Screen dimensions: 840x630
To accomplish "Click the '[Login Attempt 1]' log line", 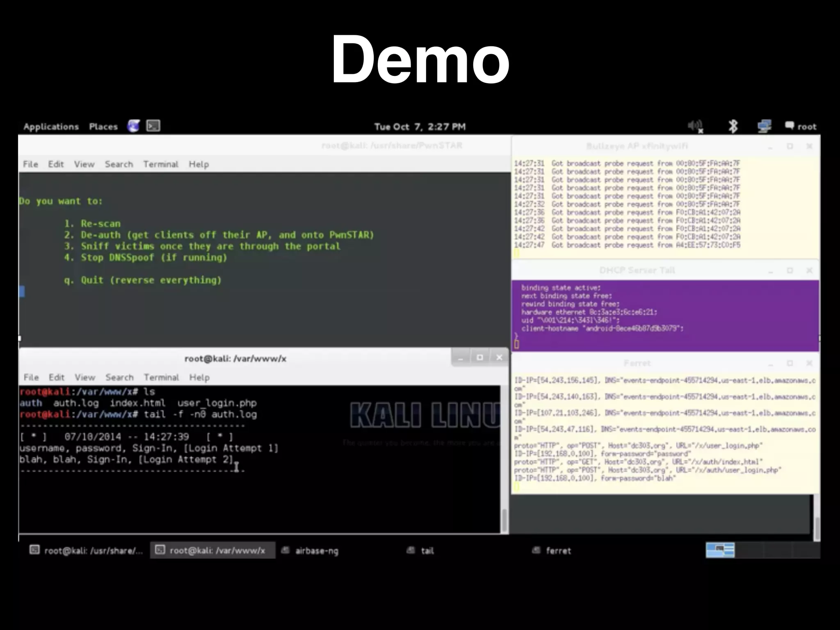I will click(x=149, y=448).
